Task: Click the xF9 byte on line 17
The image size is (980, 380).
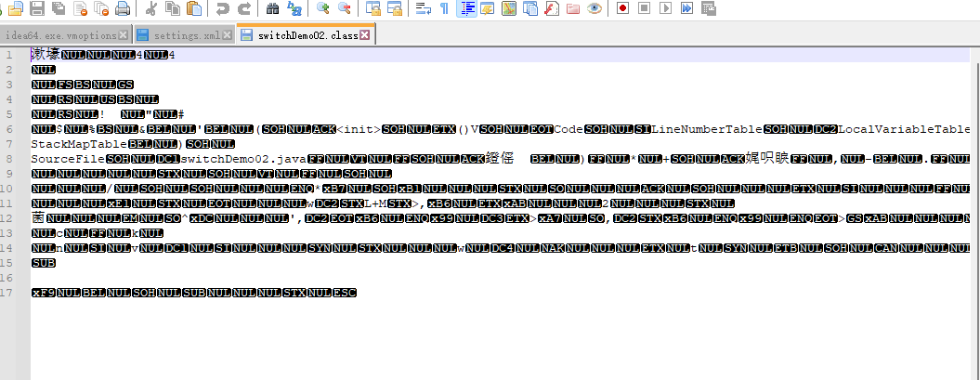Action: click(x=43, y=293)
